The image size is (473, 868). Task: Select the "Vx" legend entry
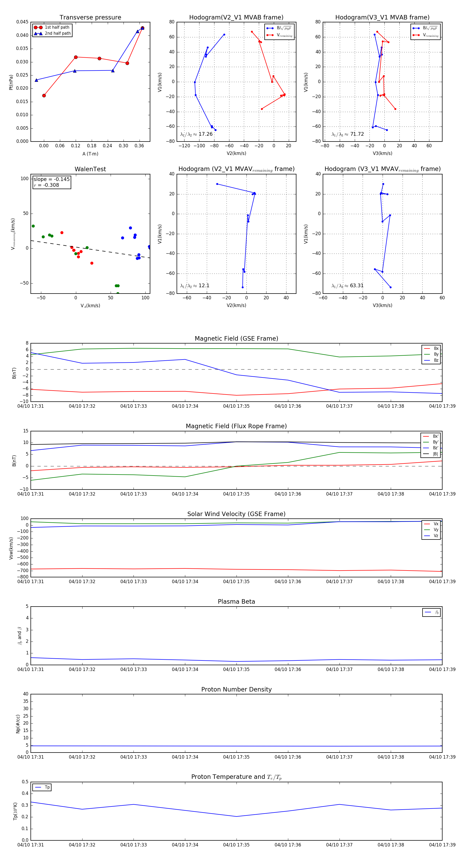tap(431, 524)
